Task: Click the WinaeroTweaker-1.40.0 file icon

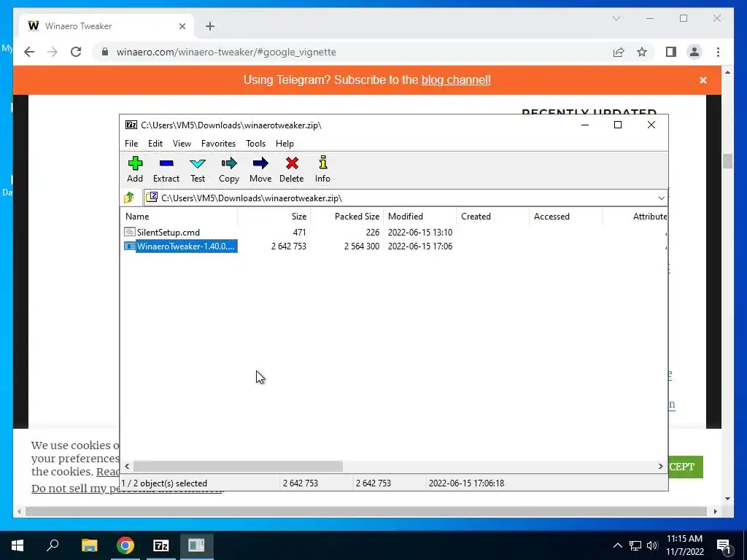Action: point(130,246)
